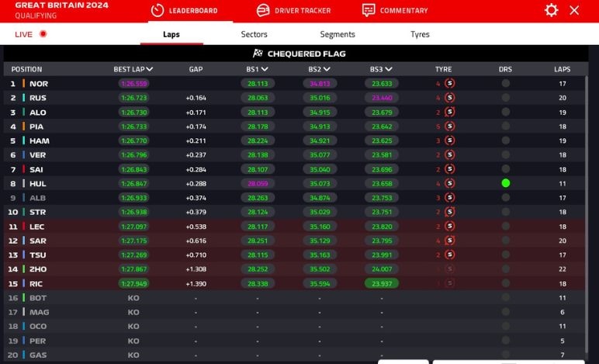Image resolution: width=599 pixels, height=364 pixels.
Task: Switch to the Tyres tab
Action: tap(420, 34)
